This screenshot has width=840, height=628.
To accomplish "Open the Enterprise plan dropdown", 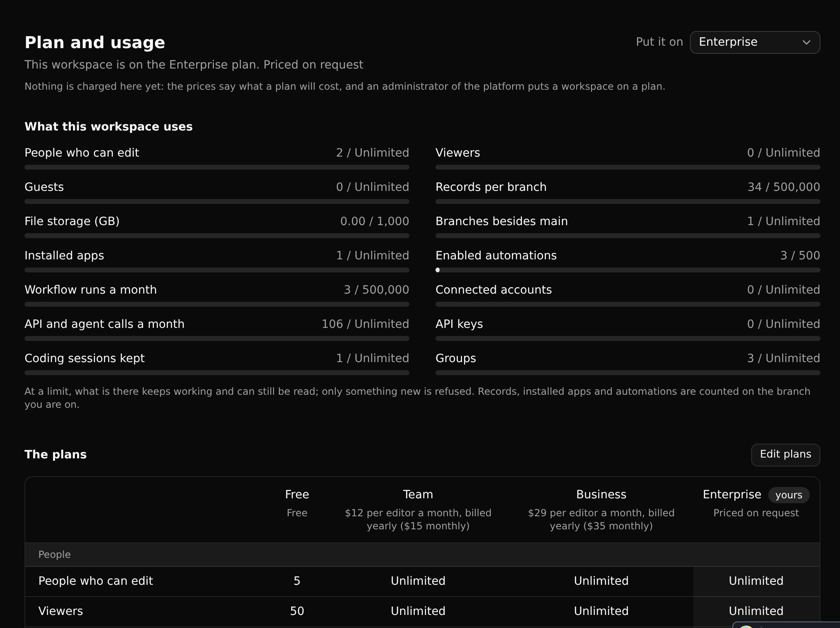I will [x=755, y=42].
